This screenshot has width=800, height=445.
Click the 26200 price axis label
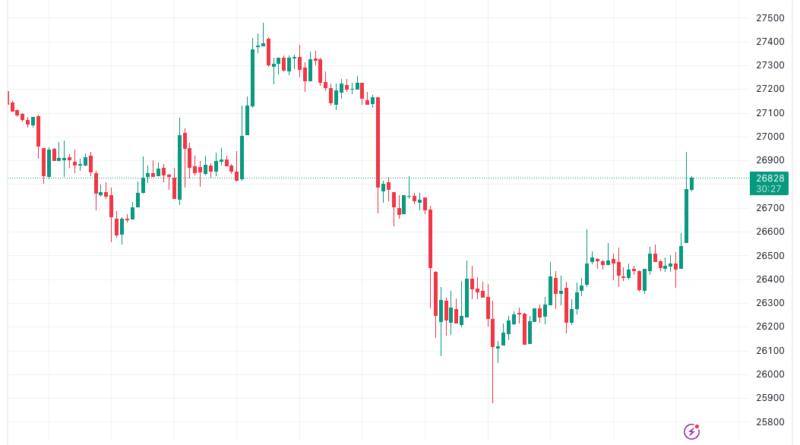[x=768, y=327]
